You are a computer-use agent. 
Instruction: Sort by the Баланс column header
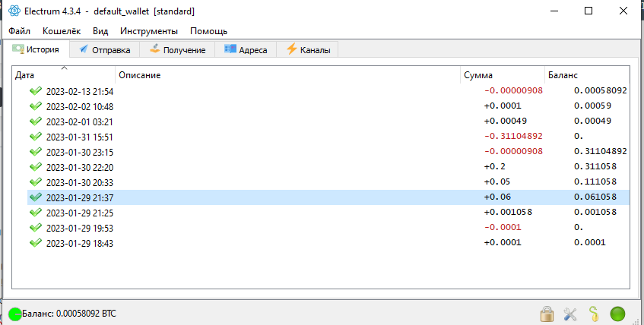click(x=586, y=75)
